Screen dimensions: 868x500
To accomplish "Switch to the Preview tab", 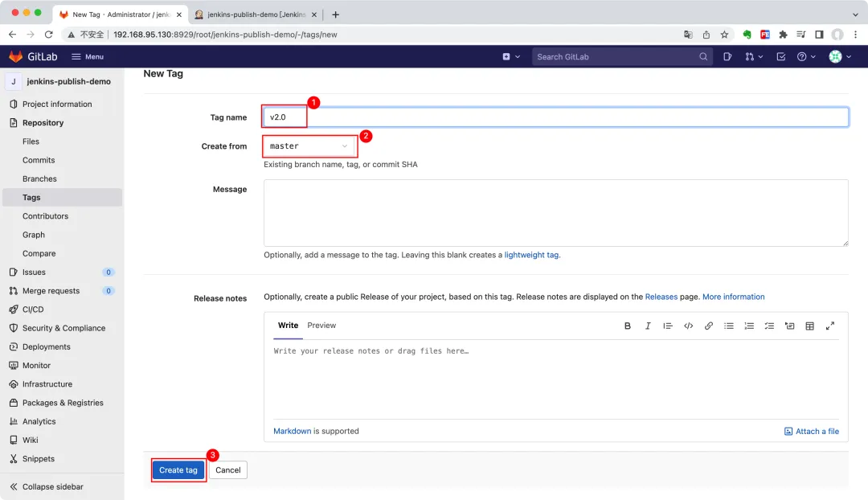I will pyautogui.click(x=321, y=326).
